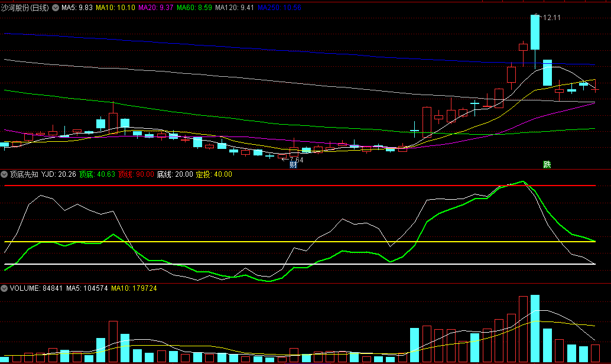
Task: Select the MA20: 9.37 magenta label
Action: [155, 8]
